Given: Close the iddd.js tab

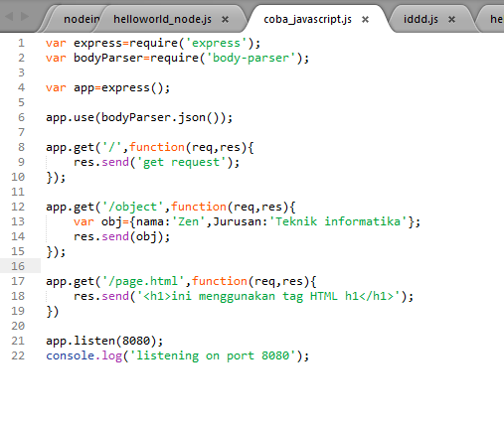Looking at the screenshot, I should click(x=451, y=20).
